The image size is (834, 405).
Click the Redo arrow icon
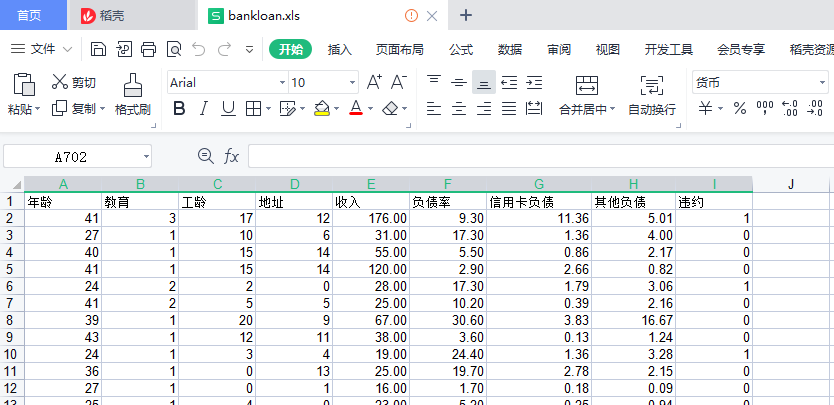click(224, 49)
